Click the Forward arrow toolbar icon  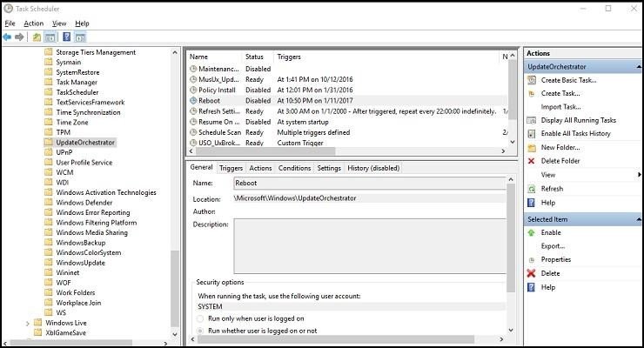tap(19, 37)
